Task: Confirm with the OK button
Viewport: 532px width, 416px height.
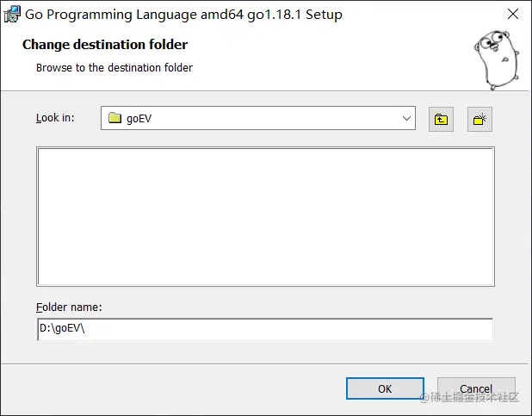Action: coord(385,388)
